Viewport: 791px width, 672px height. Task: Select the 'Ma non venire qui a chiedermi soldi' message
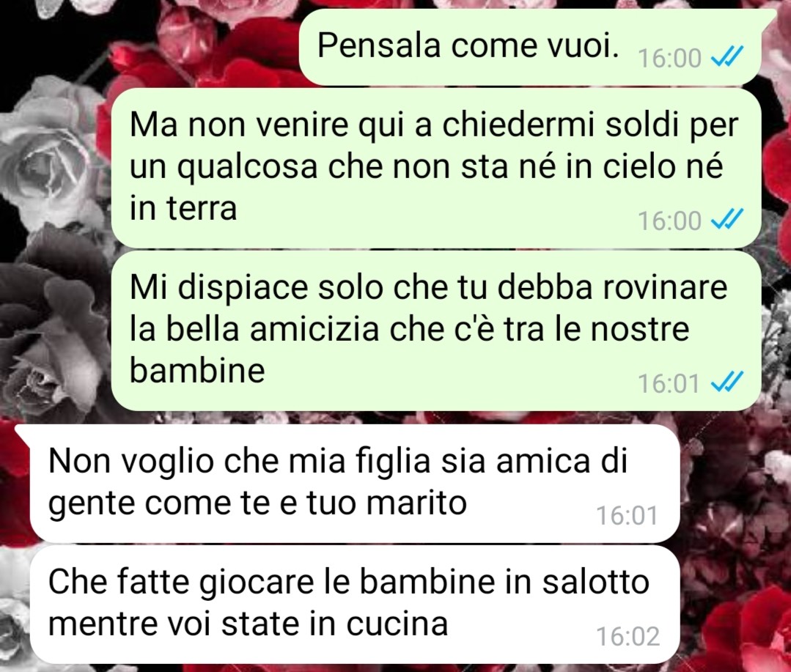pyautogui.click(x=436, y=168)
